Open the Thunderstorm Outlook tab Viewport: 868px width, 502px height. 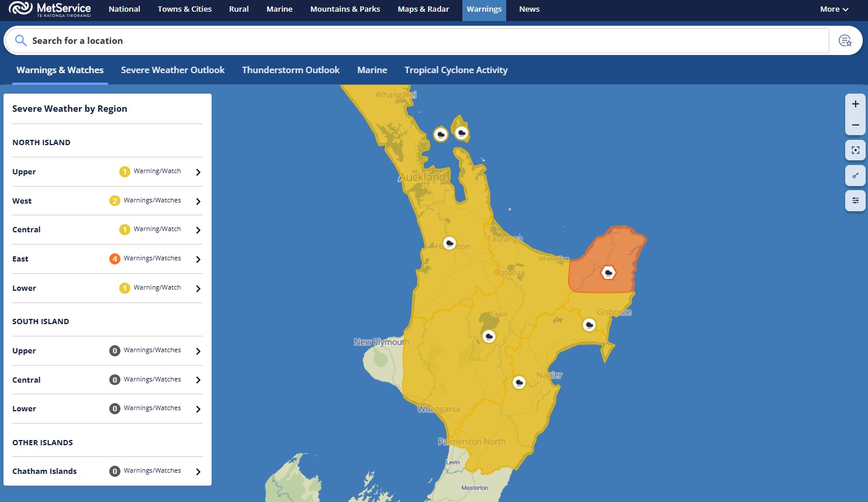[x=291, y=70]
